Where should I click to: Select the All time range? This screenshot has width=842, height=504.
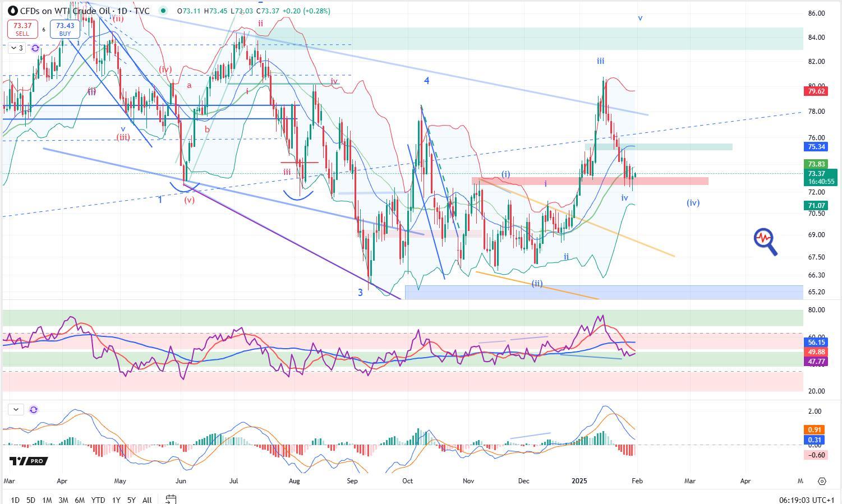coord(147,500)
